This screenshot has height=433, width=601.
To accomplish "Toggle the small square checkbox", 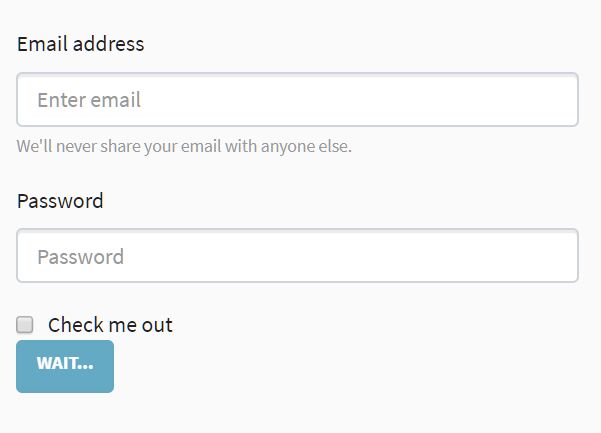I will [x=25, y=324].
